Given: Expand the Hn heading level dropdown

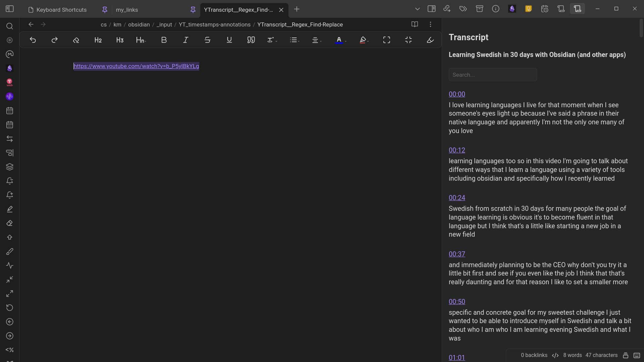Looking at the screenshot, I should [141, 40].
